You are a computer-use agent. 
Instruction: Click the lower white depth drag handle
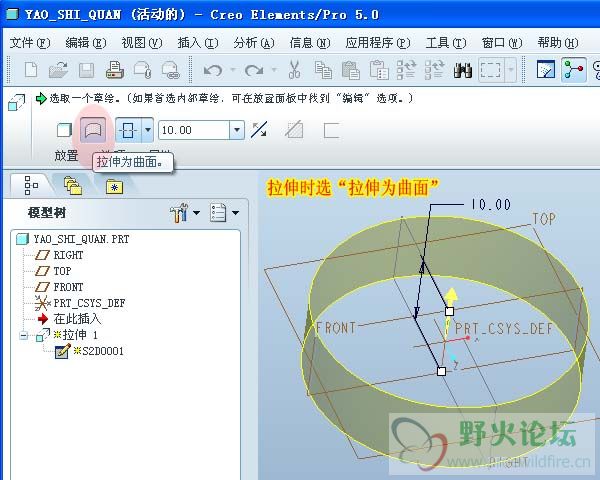[x=441, y=371]
